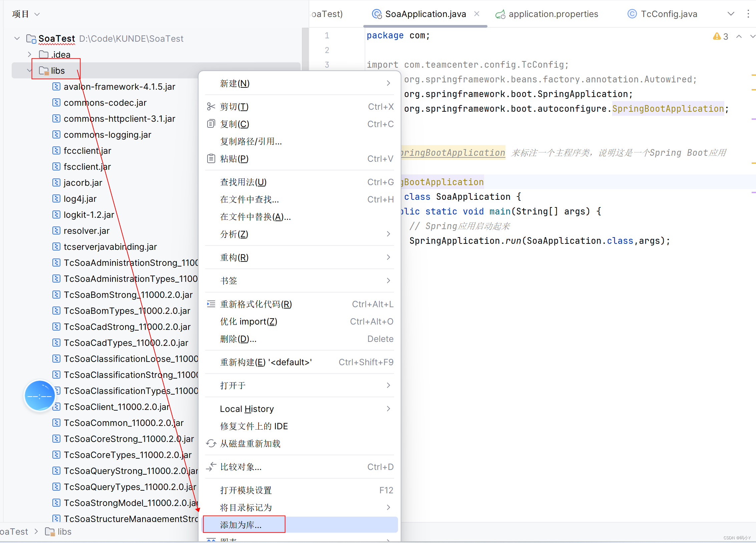Click the SoaTest project folder icon
This screenshot has height=543, width=756.
pos(31,38)
